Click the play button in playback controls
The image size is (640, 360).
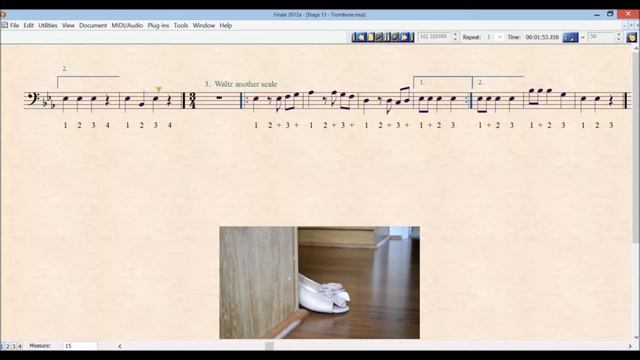pos(379,37)
